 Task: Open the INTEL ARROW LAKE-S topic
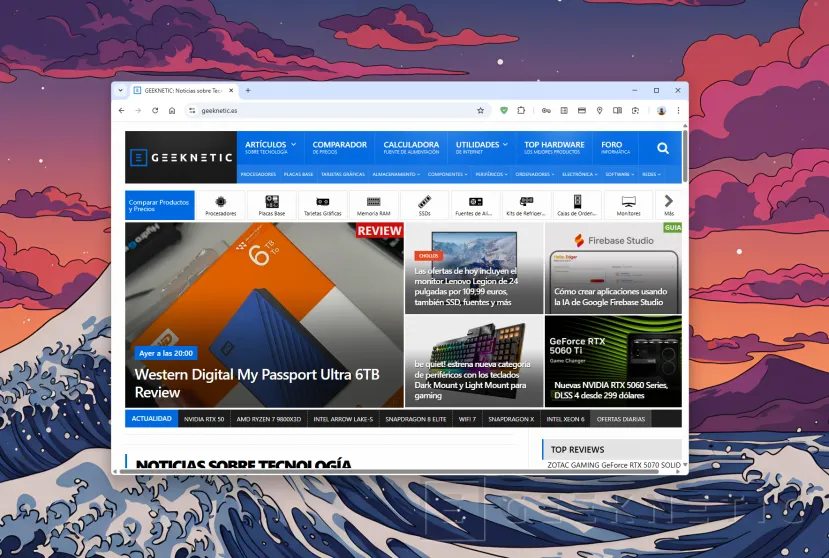(343, 419)
